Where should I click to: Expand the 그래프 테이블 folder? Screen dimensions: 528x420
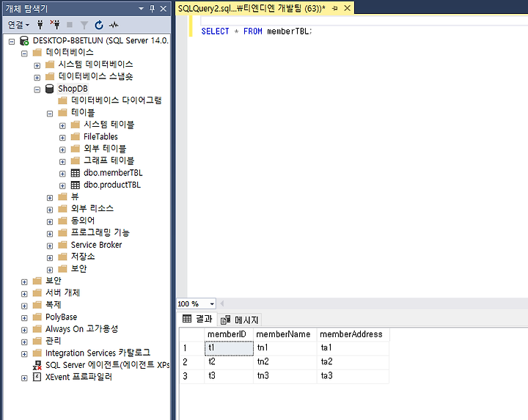click(62, 161)
